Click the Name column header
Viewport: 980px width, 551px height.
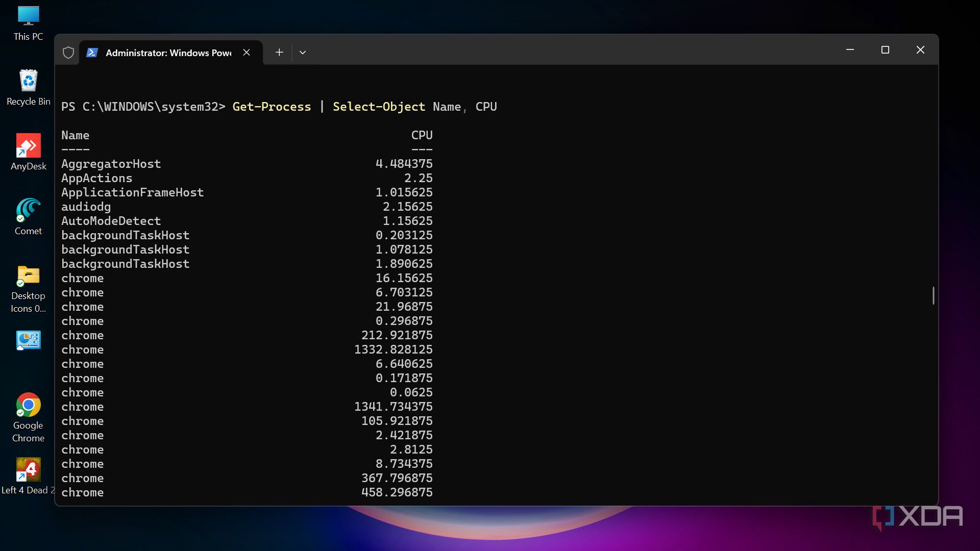[75, 135]
